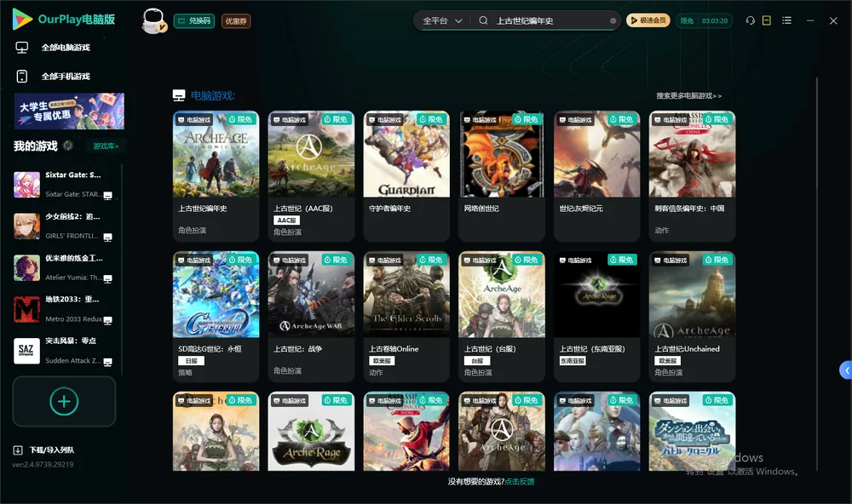Click the download/import queue icon
The height and width of the screenshot is (504, 852).
(x=18, y=450)
